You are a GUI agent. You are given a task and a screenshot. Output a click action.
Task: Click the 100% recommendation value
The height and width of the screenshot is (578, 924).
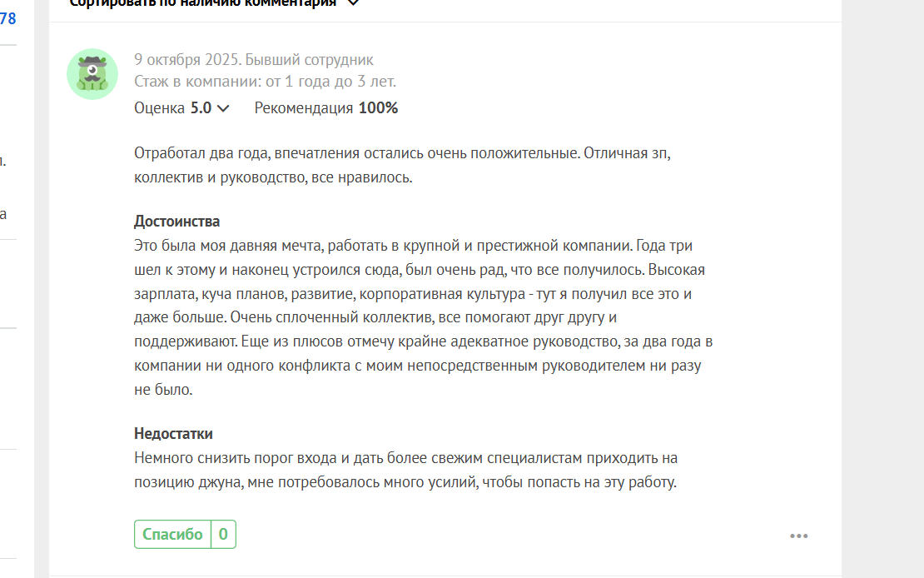[x=379, y=108]
